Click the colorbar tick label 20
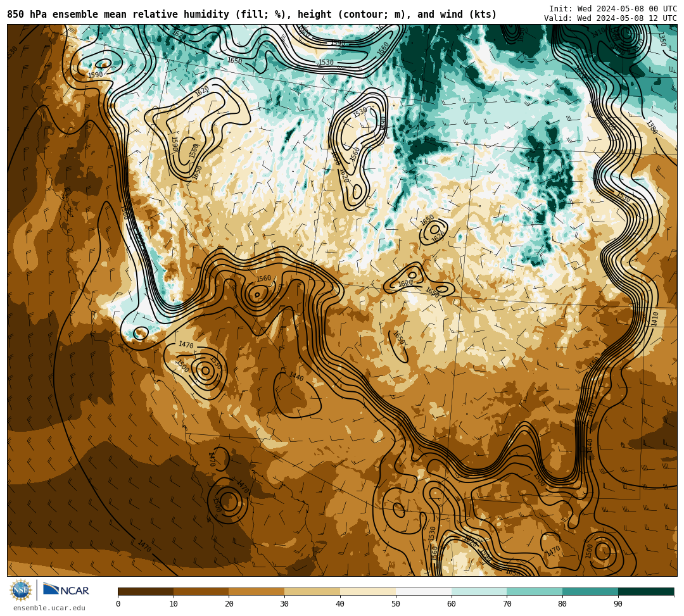This screenshot has height=616, width=684. 229,604
